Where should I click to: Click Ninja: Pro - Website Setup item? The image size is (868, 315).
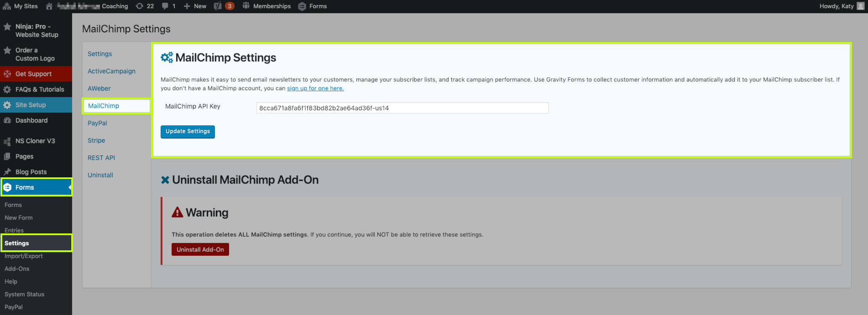point(36,31)
